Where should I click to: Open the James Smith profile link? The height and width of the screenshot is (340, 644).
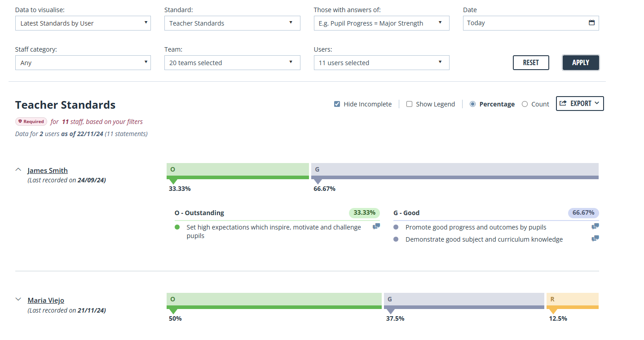(48, 170)
